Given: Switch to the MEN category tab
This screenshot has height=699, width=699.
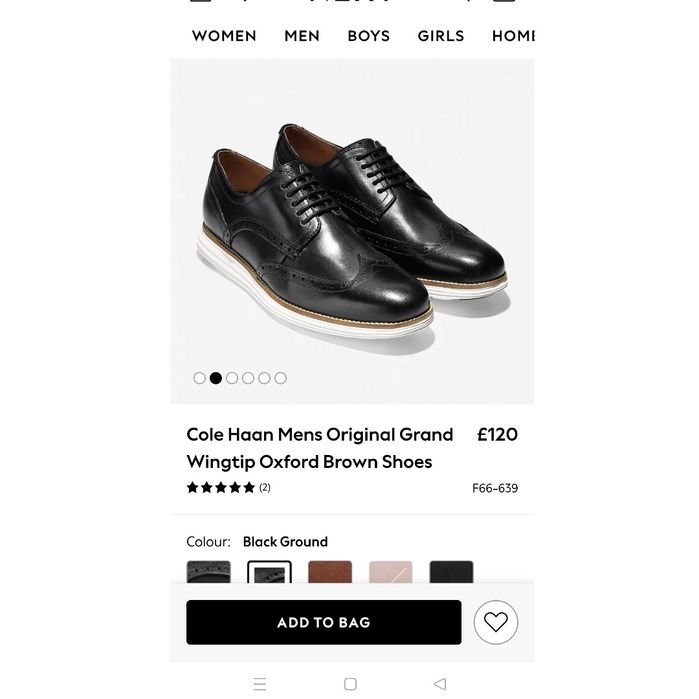Looking at the screenshot, I should [302, 36].
